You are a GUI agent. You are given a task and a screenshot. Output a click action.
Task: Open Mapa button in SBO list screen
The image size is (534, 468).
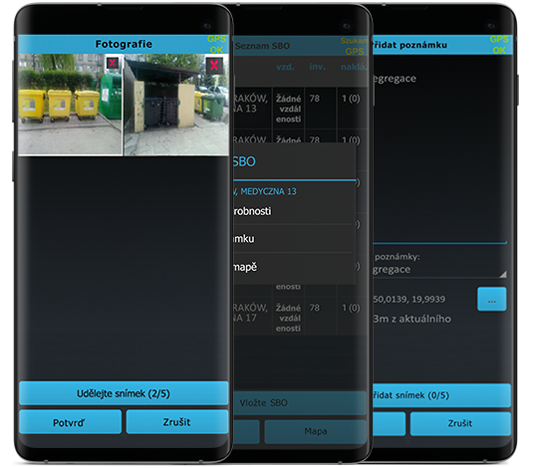point(316,432)
